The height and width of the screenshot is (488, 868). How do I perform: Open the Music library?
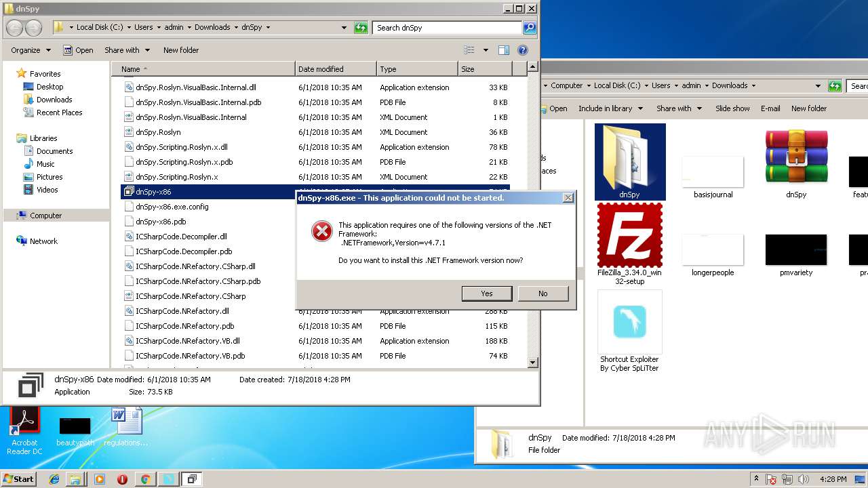tap(45, 164)
